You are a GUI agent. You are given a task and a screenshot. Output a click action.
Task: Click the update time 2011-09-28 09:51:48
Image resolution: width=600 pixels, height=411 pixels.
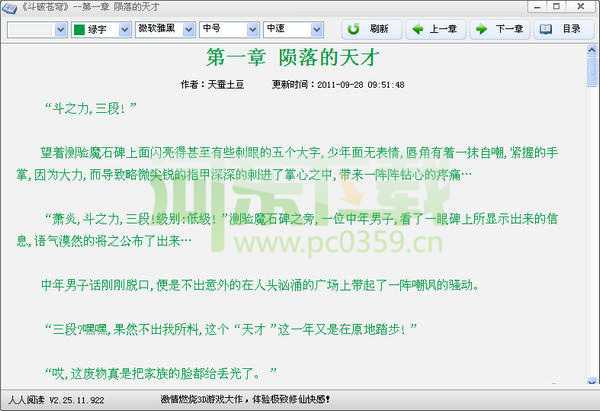click(x=361, y=85)
